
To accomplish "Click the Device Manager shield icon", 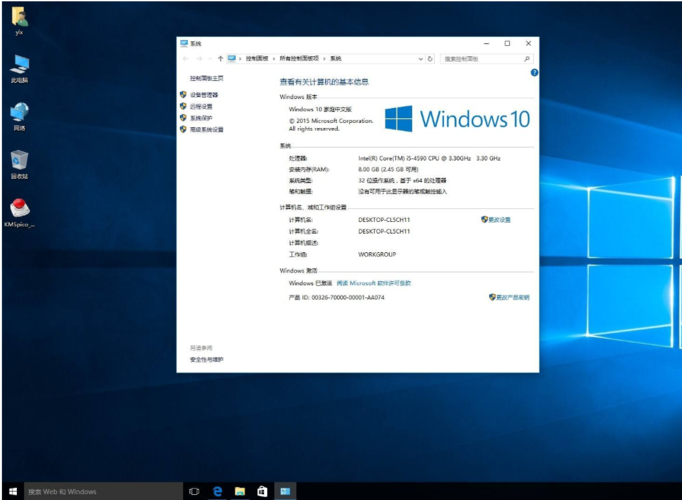I will click(183, 94).
